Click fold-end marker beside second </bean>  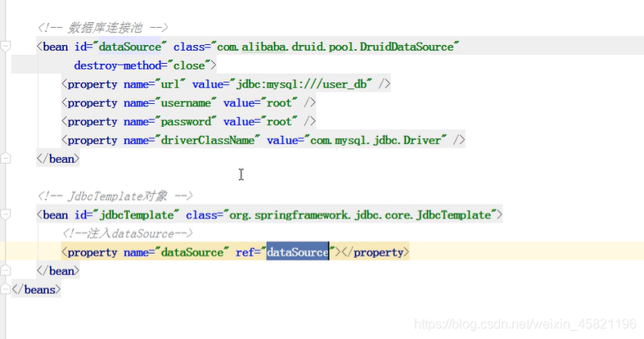pyautogui.click(x=6, y=270)
